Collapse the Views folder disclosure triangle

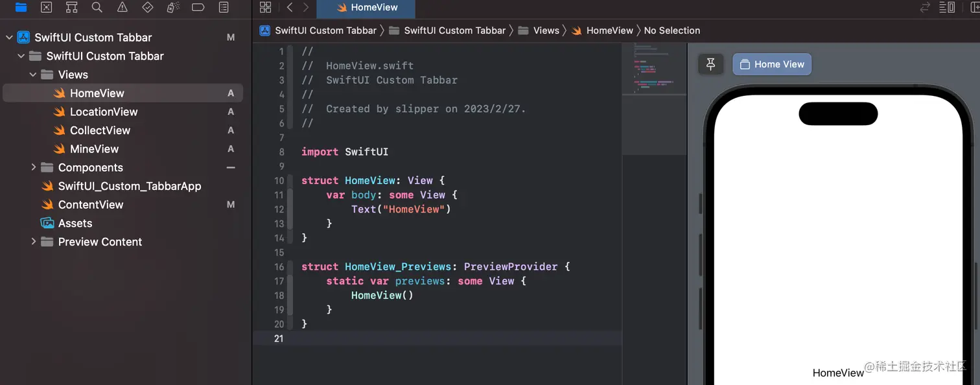(x=33, y=75)
